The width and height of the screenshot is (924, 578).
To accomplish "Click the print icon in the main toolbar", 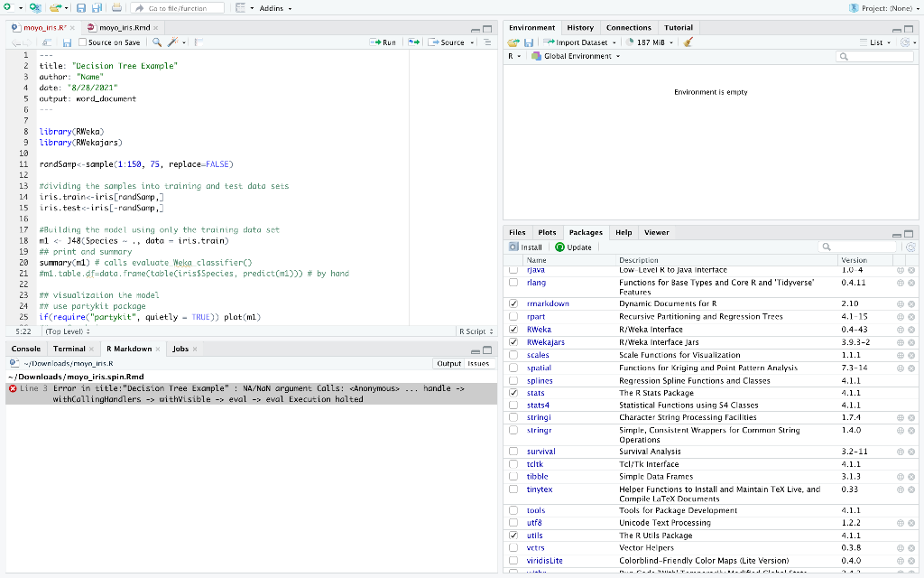I will click(115, 7).
